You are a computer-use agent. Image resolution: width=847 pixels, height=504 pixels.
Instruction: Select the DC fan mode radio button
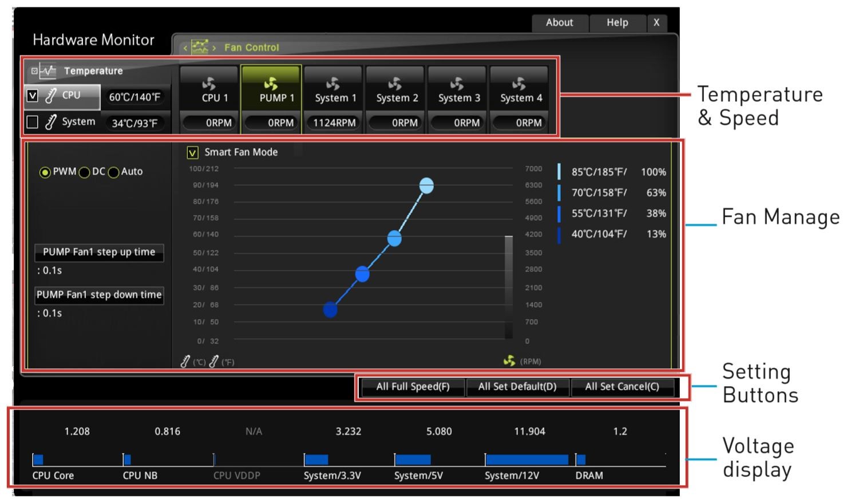[85, 172]
